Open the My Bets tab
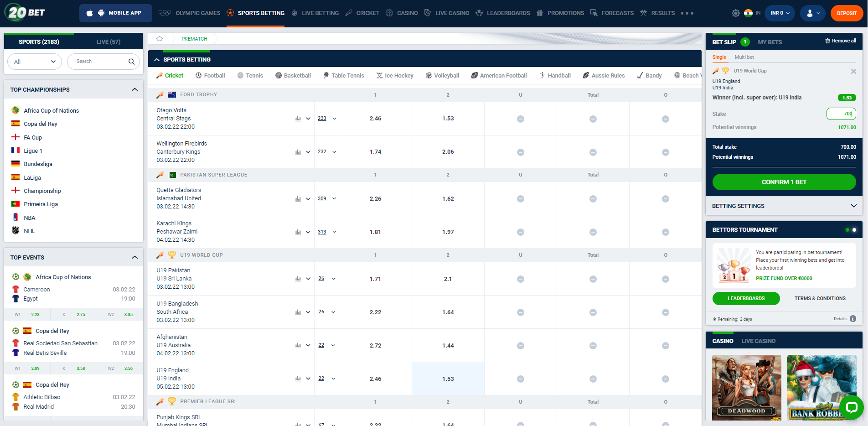This screenshot has height=426, width=868. pyautogui.click(x=770, y=42)
